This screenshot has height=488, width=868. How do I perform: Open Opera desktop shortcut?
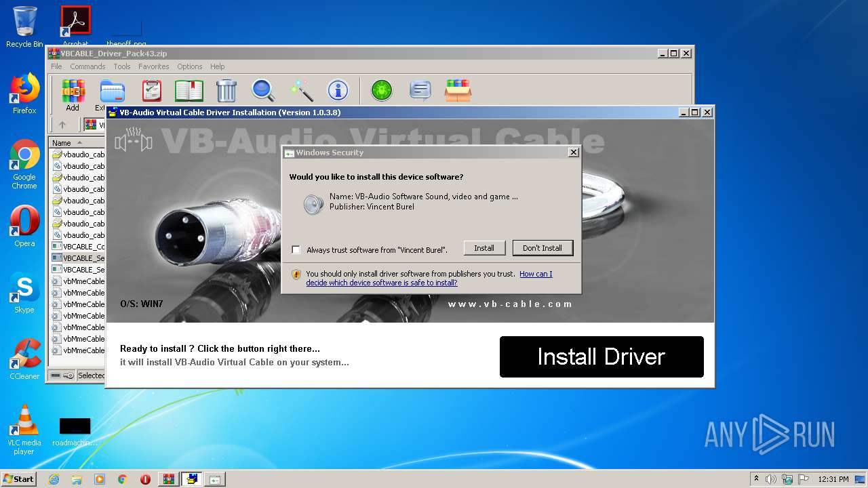[x=24, y=226]
